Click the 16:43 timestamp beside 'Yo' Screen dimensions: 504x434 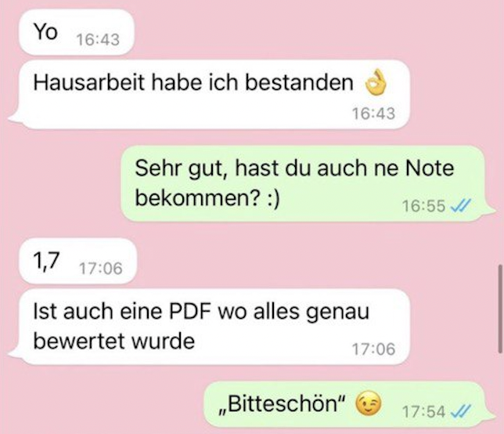coord(98,40)
